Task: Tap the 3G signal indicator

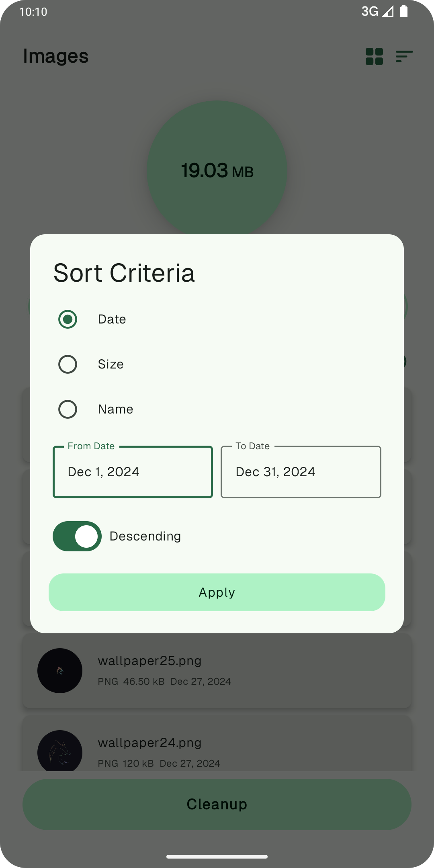Action: pyautogui.click(x=377, y=12)
